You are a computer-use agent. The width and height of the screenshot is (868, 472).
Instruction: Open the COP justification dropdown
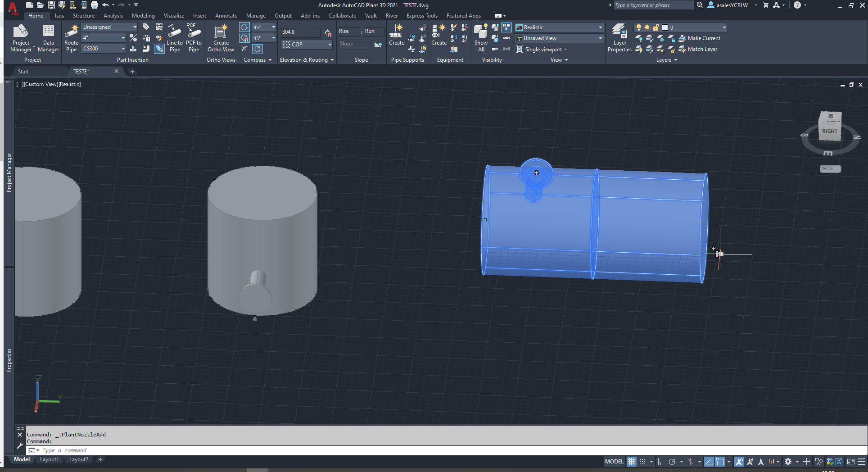click(307, 44)
